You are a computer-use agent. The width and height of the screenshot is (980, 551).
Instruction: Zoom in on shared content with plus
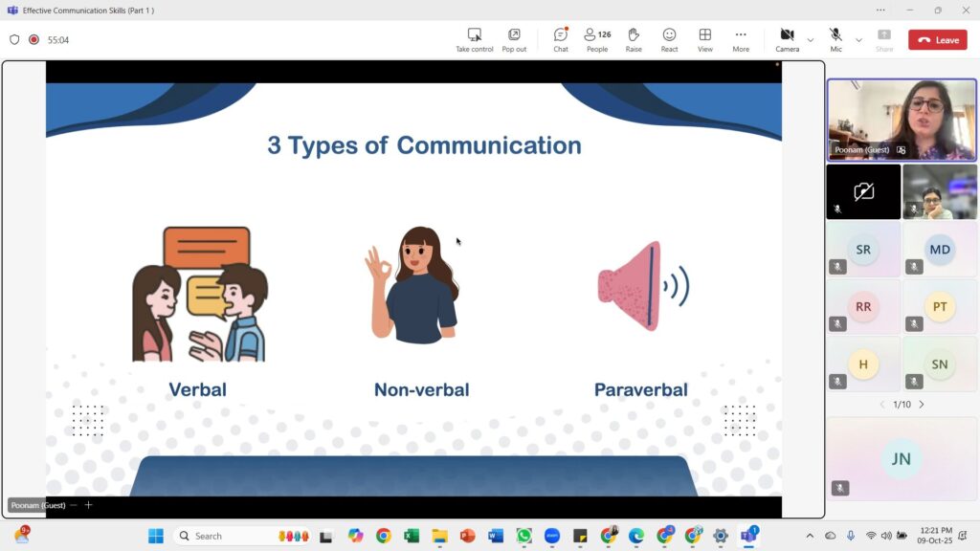tap(89, 505)
